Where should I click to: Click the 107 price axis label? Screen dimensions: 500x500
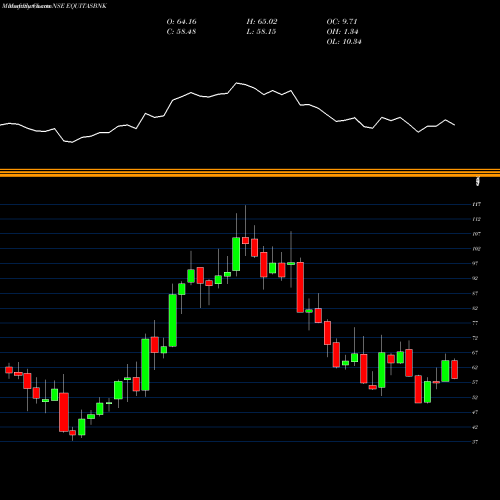pyautogui.click(x=477, y=234)
